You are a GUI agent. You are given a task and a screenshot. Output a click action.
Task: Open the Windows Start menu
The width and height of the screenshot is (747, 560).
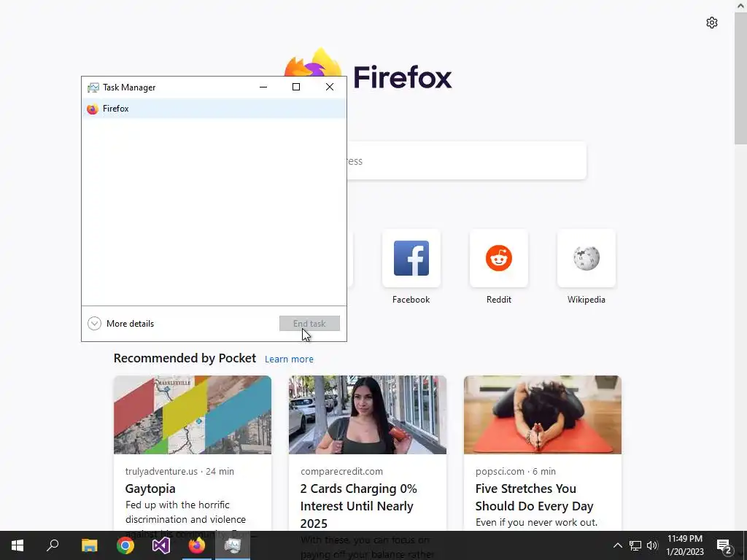click(x=18, y=545)
